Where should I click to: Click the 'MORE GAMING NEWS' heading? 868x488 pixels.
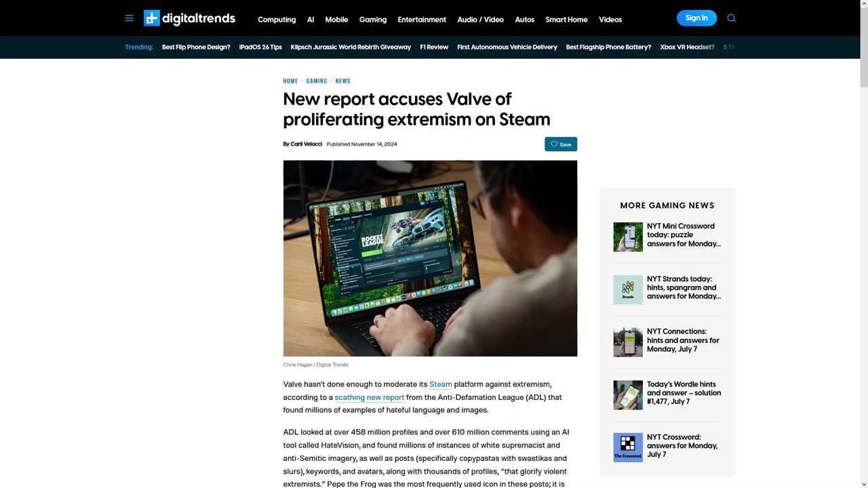click(667, 205)
